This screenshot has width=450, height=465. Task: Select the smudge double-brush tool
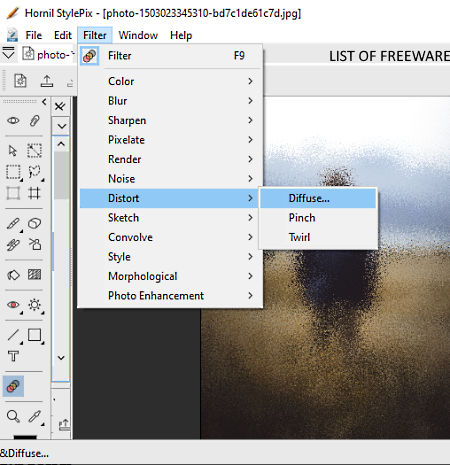[x=13, y=245]
